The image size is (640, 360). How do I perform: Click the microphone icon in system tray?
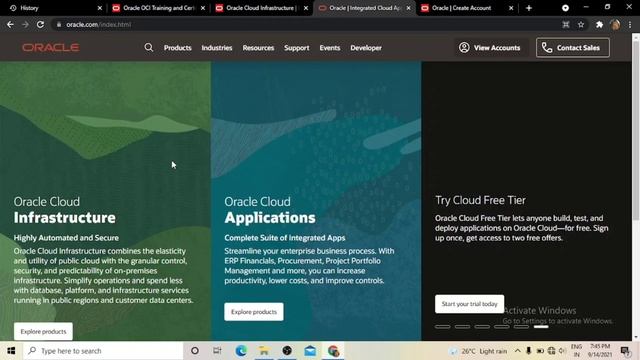(529, 351)
